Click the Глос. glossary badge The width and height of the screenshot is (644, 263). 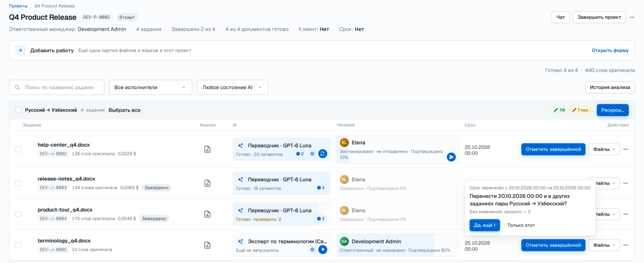(581, 110)
